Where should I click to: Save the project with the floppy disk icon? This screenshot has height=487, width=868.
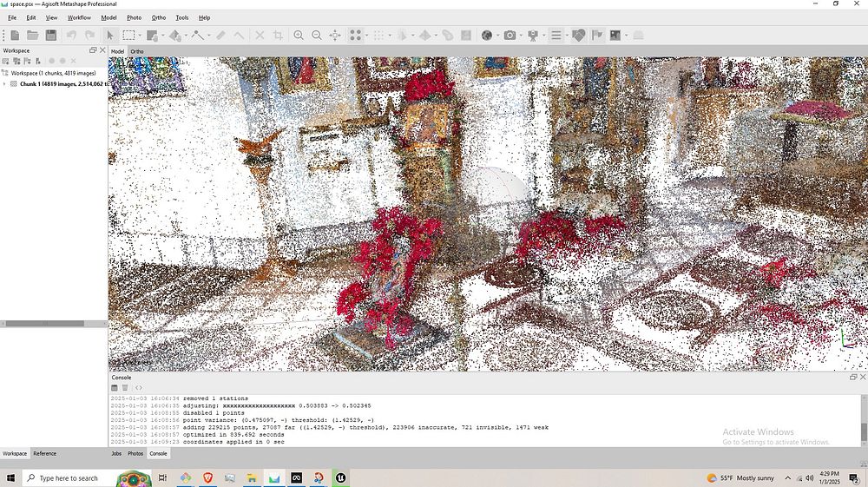click(x=51, y=36)
